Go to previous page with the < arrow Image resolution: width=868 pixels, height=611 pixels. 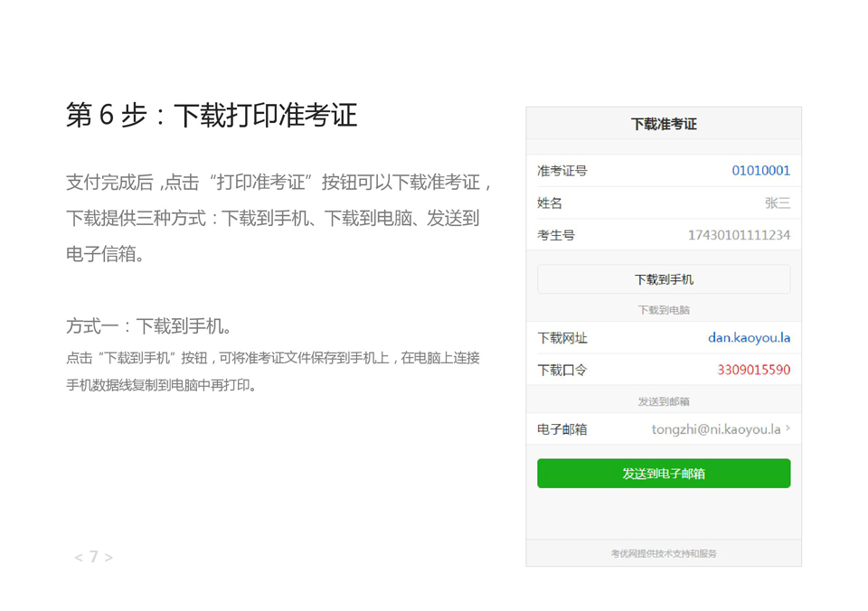point(79,558)
